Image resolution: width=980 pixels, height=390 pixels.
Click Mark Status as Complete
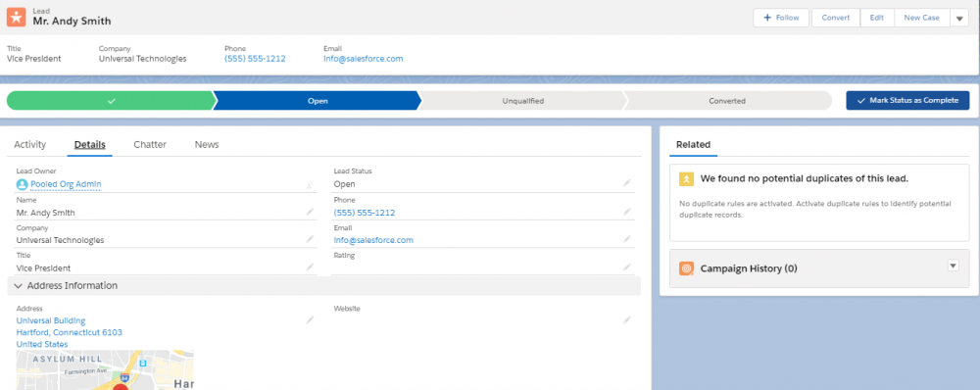coord(907,101)
